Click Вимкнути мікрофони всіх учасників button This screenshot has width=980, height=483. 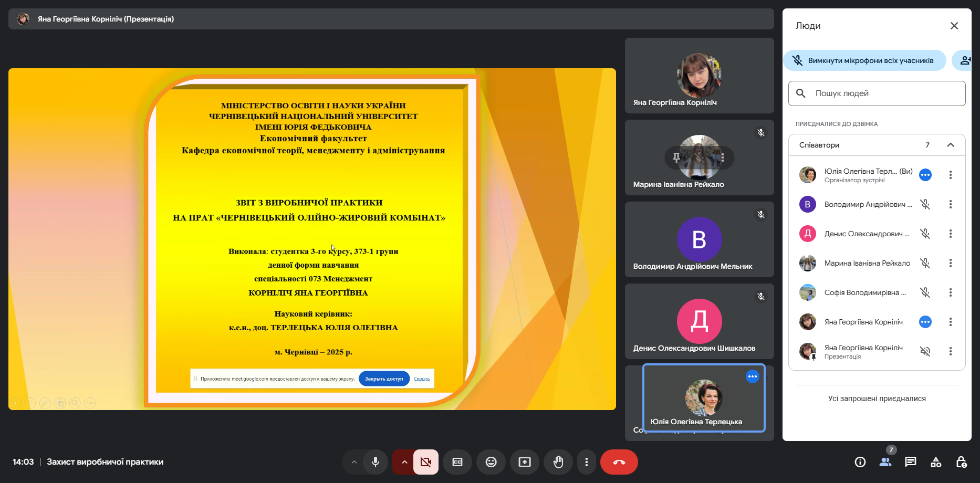pyautogui.click(x=864, y=60)
